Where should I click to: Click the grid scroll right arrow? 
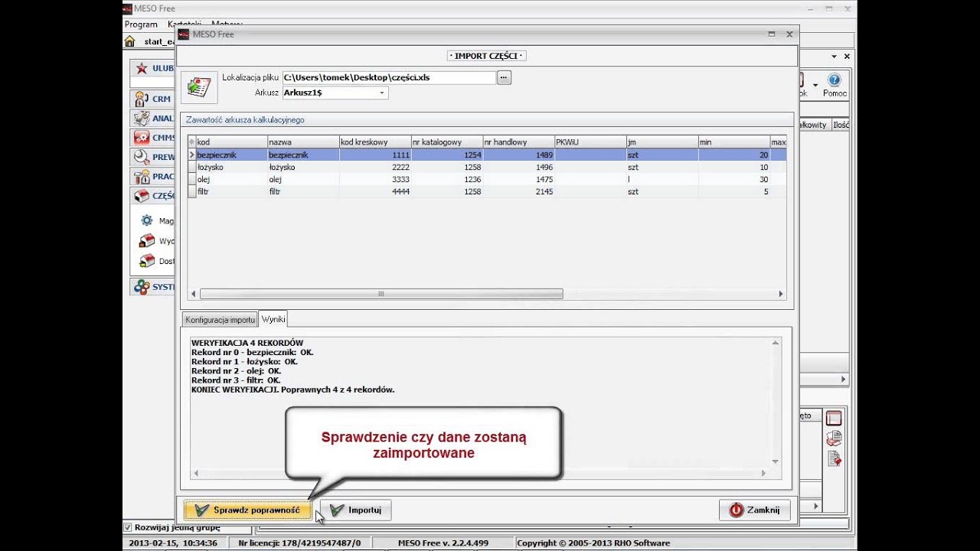tap(781, 294)
